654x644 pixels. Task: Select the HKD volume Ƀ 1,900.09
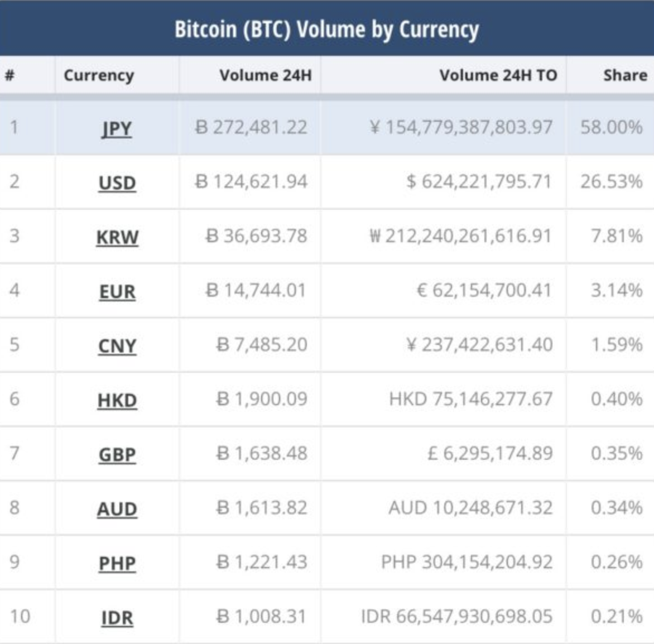coord(262,399)
